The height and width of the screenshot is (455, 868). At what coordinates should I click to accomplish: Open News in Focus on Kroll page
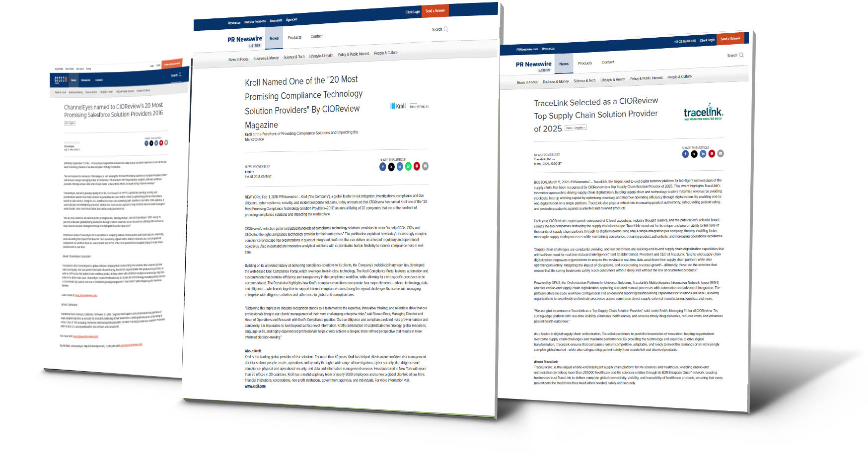click(238, 60)
